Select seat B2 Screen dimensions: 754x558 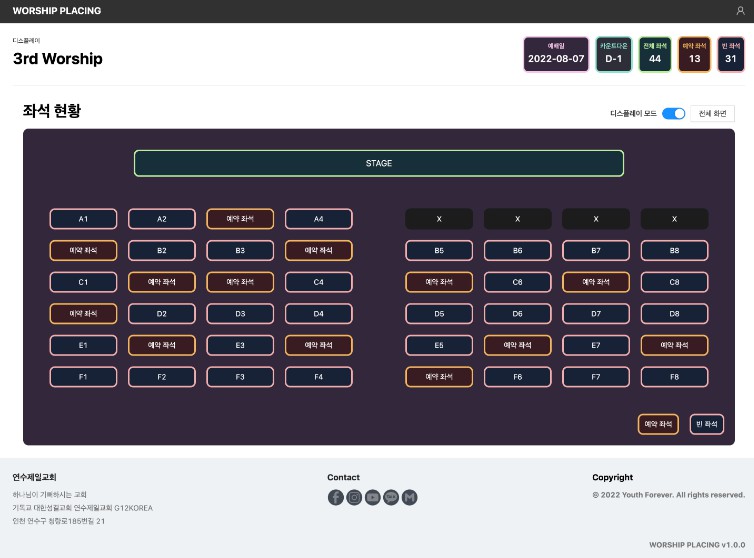162,251
